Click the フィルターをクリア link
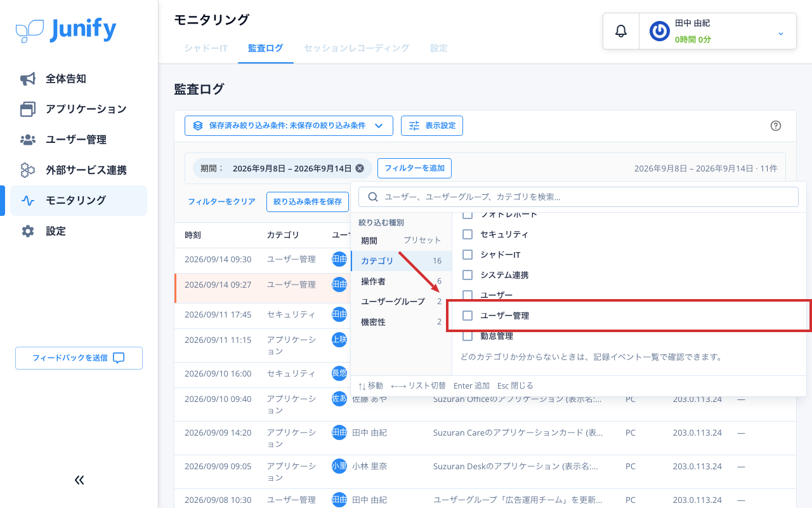This screenshot has height=508, width=812. tap(221, 202)
